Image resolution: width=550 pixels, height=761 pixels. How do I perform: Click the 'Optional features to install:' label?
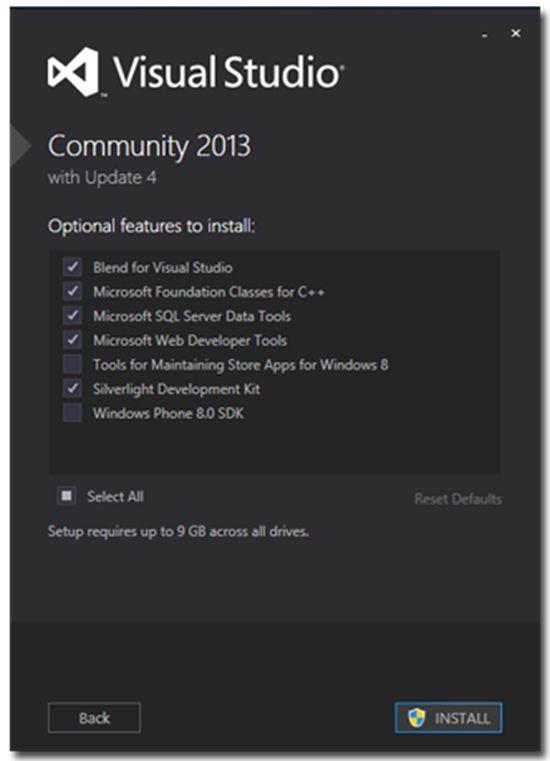(151, 226)
